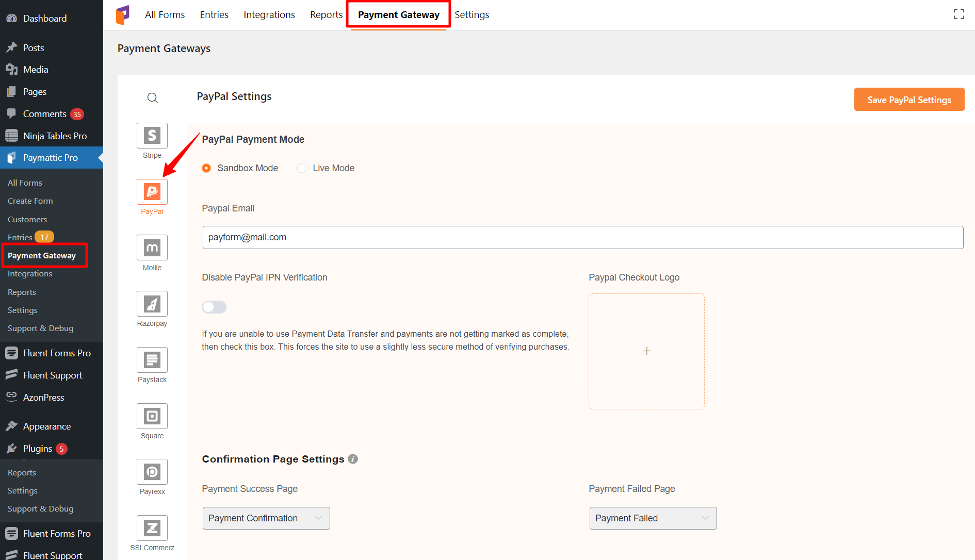Click the Paypal Email input field
Viewport: 975px width, 560px height.
(x=583, y=238)
